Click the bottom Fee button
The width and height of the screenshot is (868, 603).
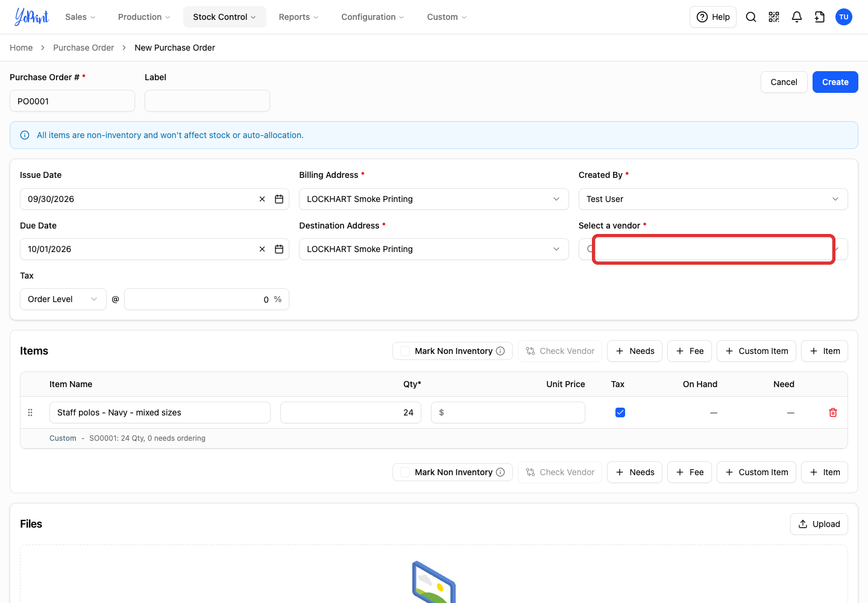690,472
